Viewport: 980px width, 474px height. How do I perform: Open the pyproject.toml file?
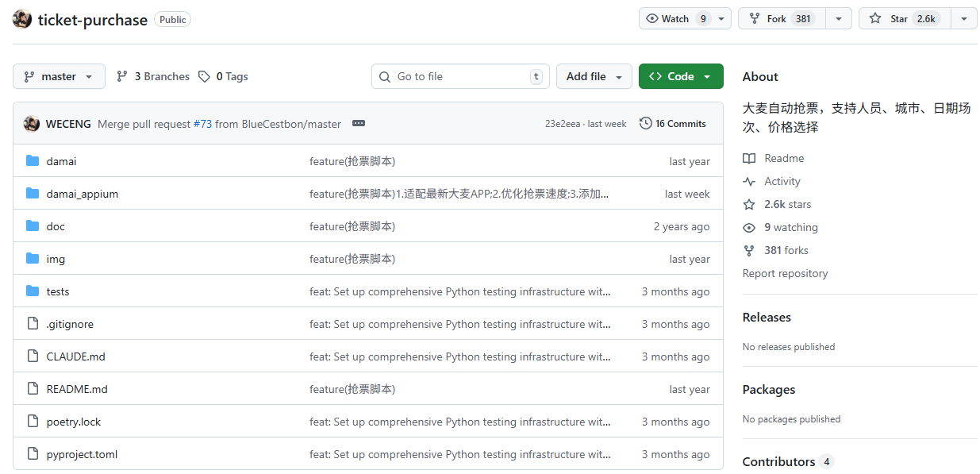coord(82,454)
